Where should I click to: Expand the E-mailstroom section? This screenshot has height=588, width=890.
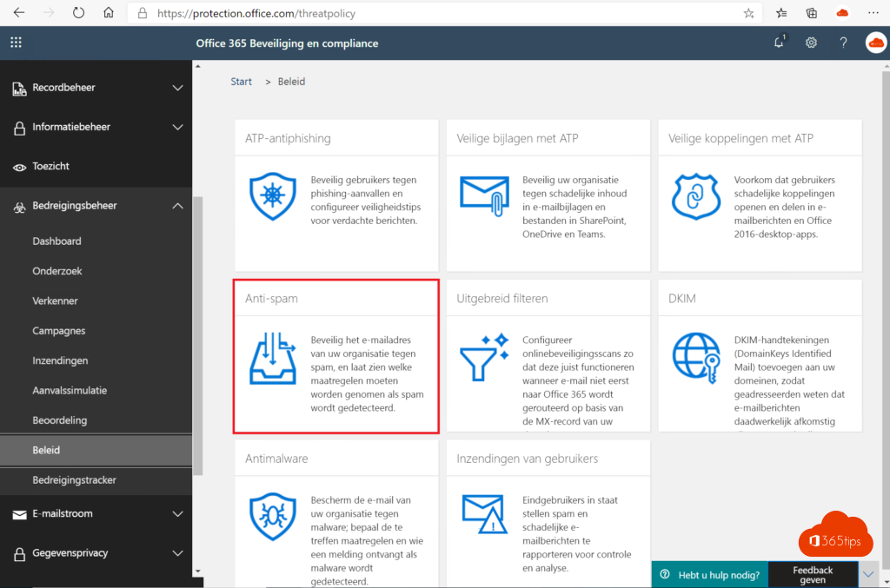click(177, 514)
